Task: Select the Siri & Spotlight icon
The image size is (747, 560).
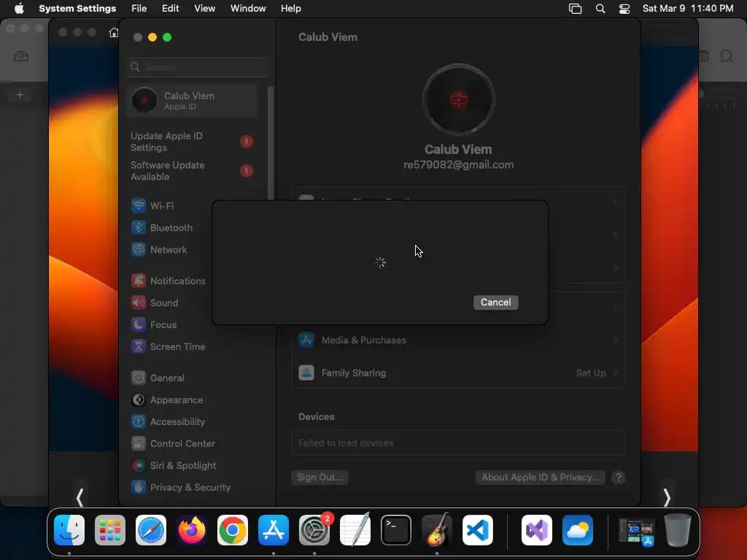Action: point(139,466)
